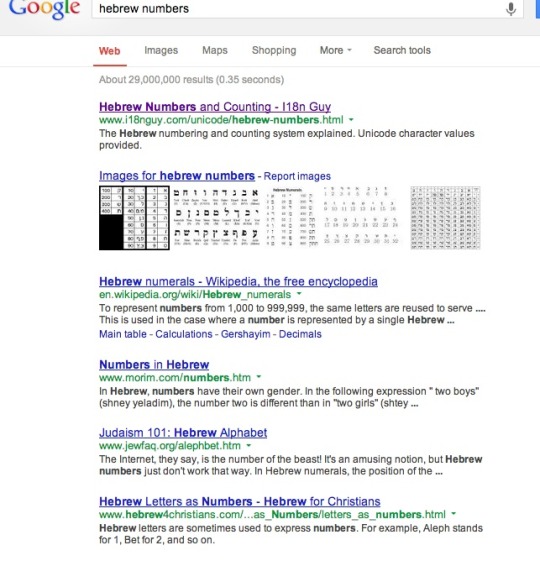Click the 'Calculations' sitelink
The width and height of the screenshot is (540, 561).
[184, 334]
